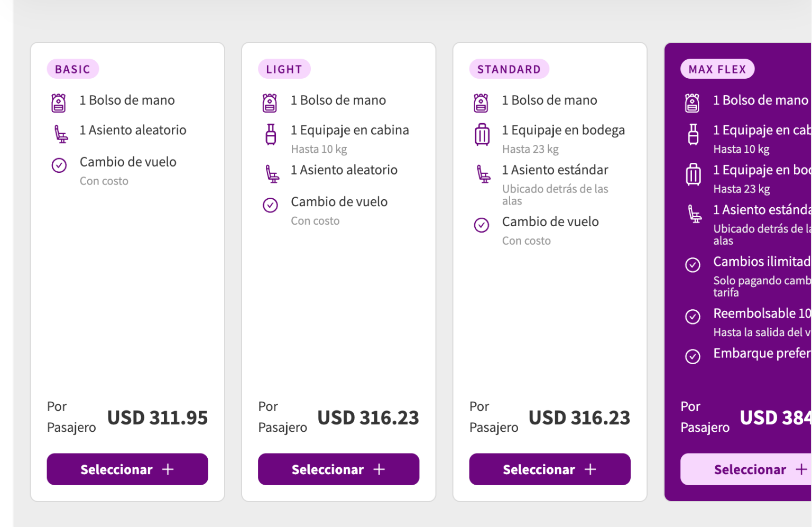Click the backpack icon in MAX FLEX card
This screenshot has height=527, width=812.
click(692, 103)
